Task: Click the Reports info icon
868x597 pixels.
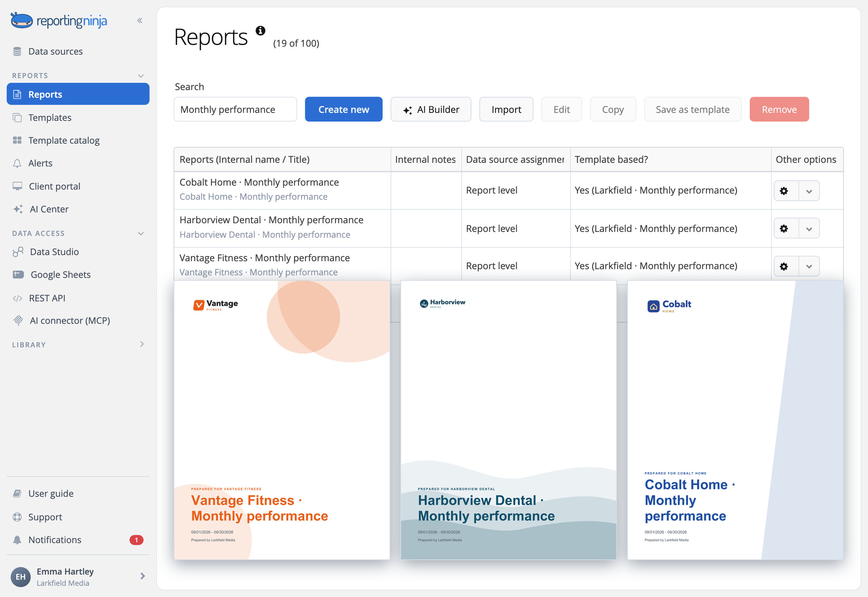Action: pyautogui.click(x=260, y=31)
